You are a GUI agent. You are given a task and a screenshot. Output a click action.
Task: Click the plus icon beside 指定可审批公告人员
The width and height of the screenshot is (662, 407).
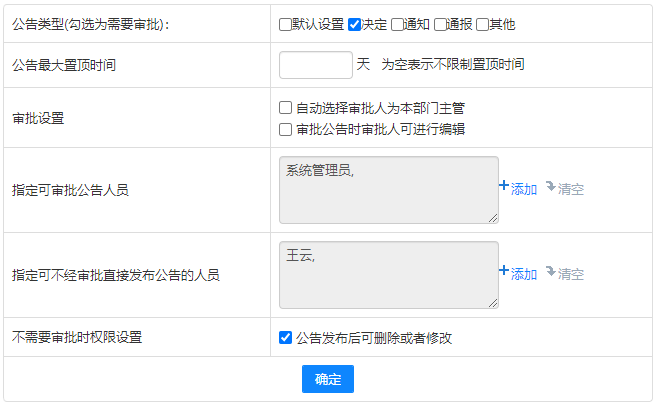(x=504, y=187)
